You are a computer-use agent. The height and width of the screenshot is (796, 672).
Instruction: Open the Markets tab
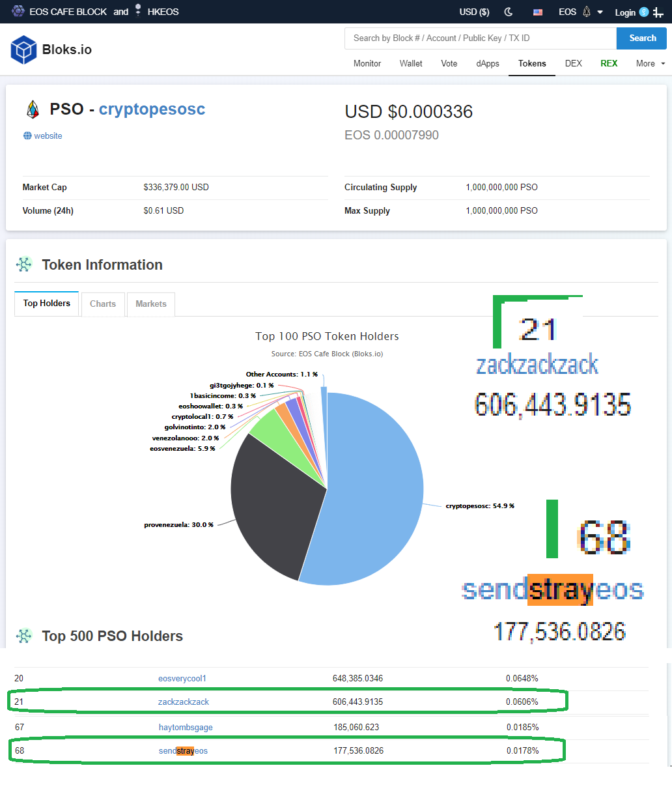click(151, 304)
